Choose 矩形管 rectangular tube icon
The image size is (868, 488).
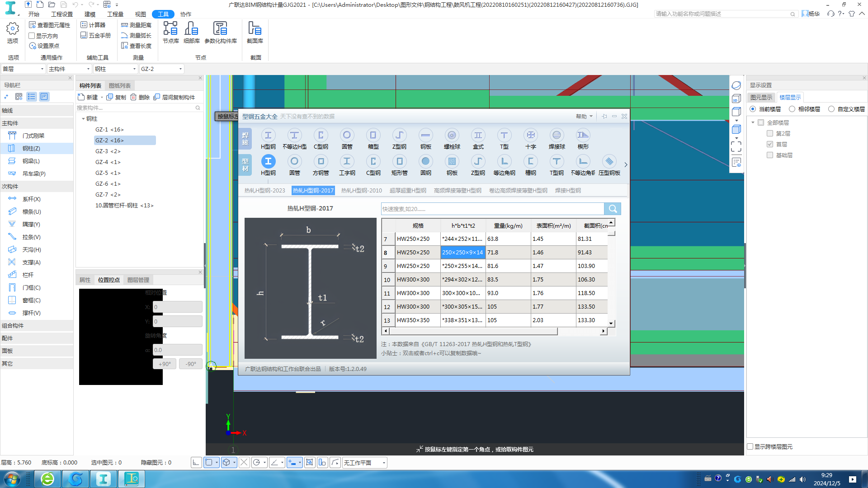coord(399,165)
